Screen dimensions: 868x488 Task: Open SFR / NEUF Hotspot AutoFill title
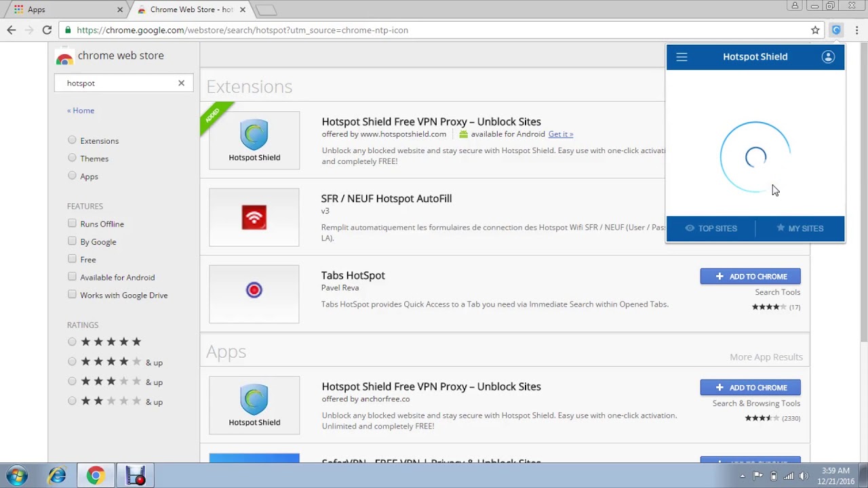(386, 199)
